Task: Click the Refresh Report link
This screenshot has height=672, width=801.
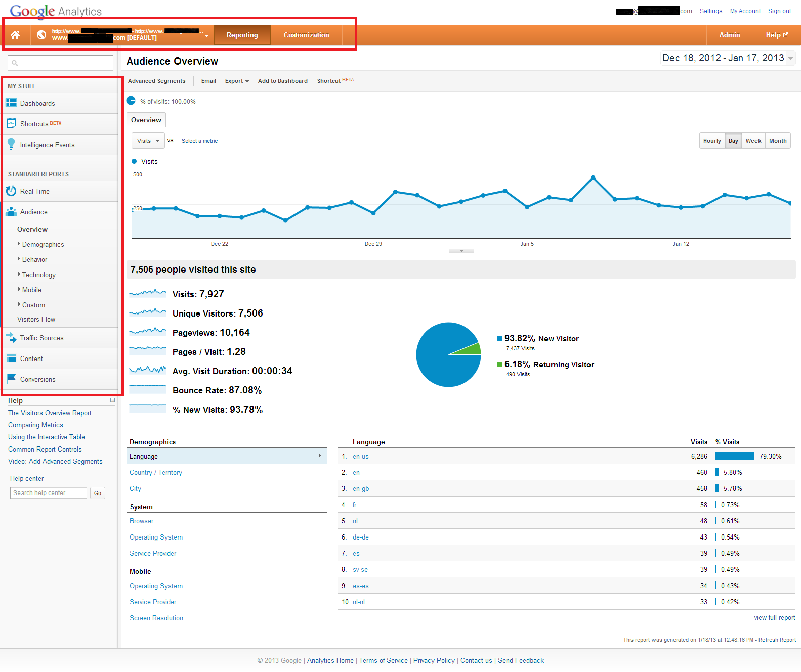Action: pyautogui.click(x=777, y=640)
